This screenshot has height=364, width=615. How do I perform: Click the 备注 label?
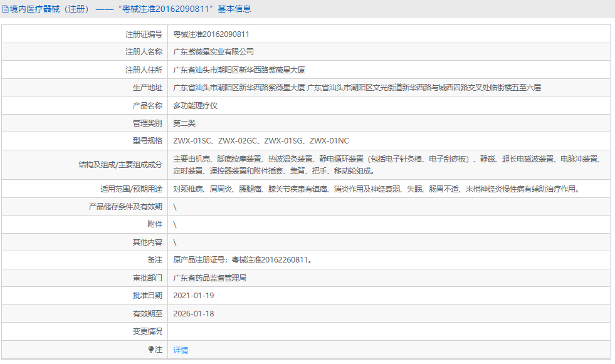tap(155, 260)
